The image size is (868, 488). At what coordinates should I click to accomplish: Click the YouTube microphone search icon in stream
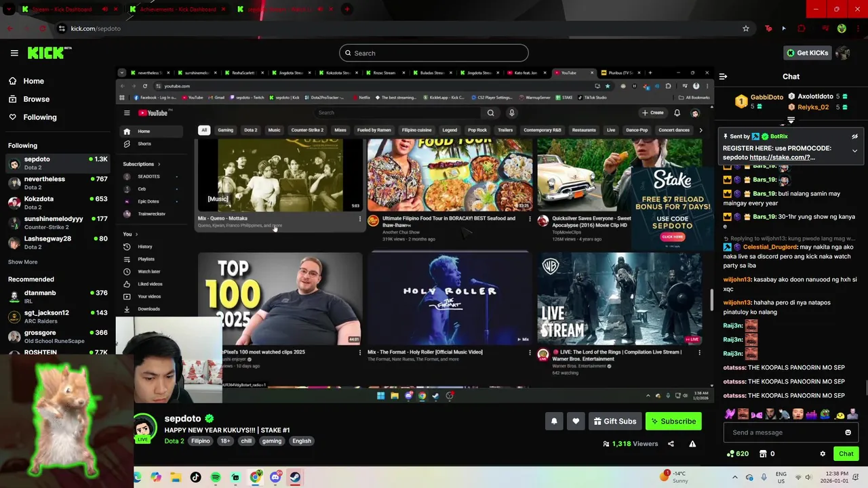[512, 113]
